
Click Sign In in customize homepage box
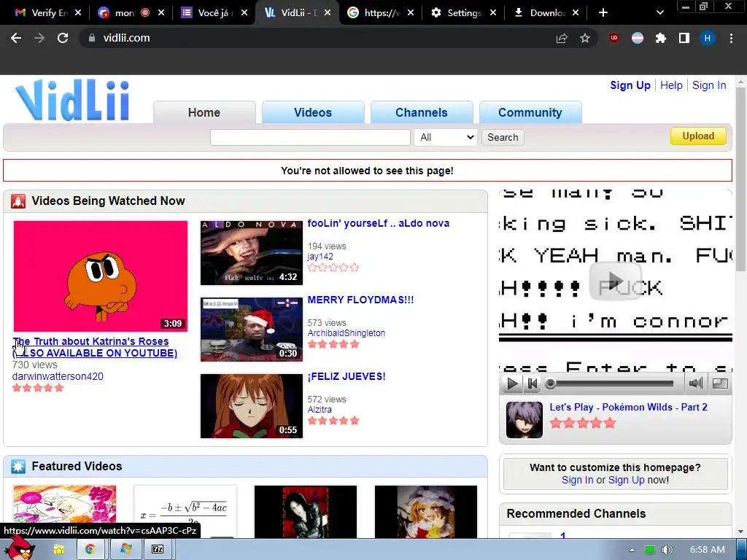tap(578, 480)
